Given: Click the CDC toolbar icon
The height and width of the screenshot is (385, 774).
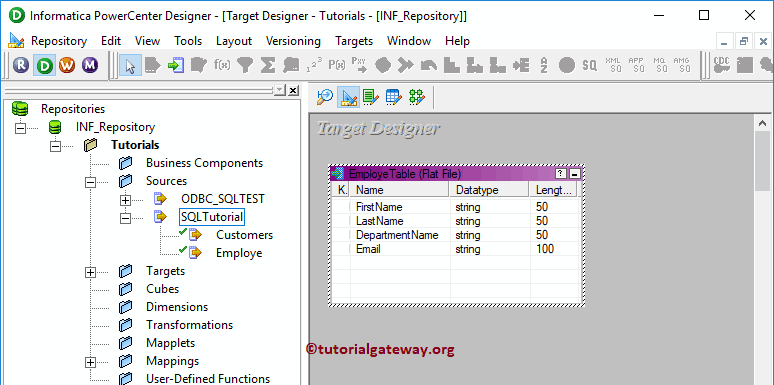Looking at the screenshot, I should (722, 65).
